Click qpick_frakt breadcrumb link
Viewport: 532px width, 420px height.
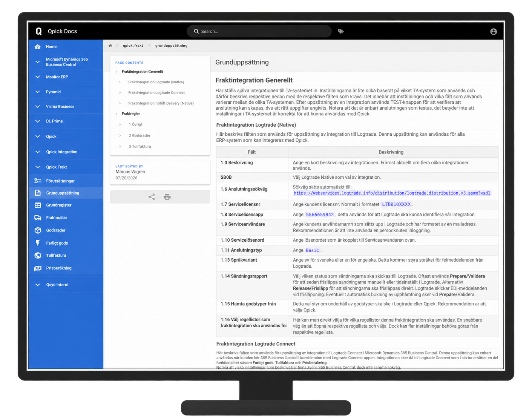click(133, 46)
